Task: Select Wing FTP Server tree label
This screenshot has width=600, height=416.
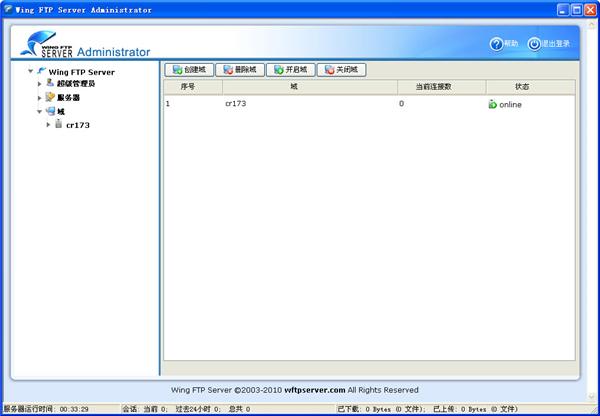Action: click(x=82, y=72)
